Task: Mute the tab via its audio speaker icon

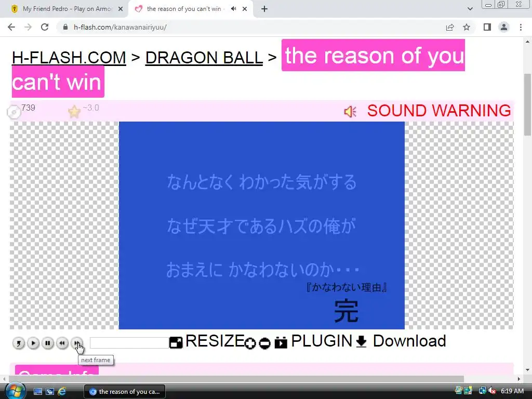Action: pyautogui.click(x=233, y=9)
